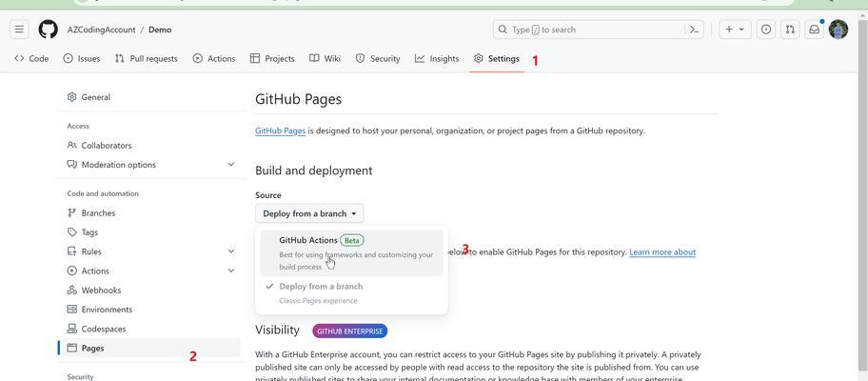Expand the create new plus dropdown
The image size is (868, 381).
(735, 30)
